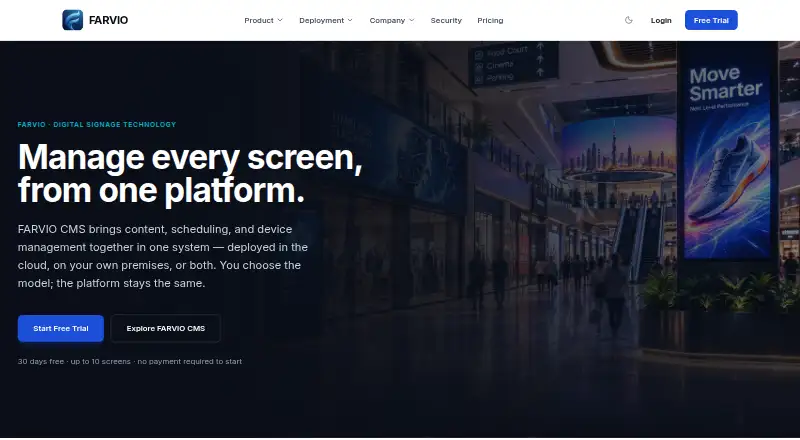The height and width of the screenshot is (440, 800).
Task: Click the '30 days free' note text
Action: tap(130, 361)
